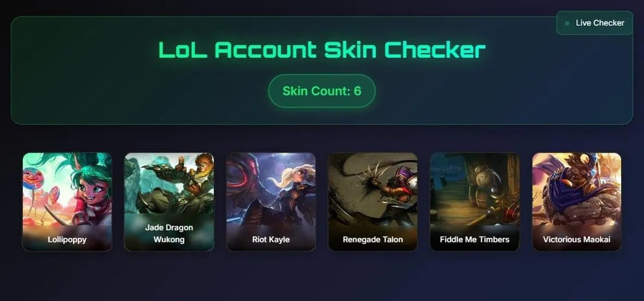
Task: Click the LoL Account Skin Checker title
Action: point(322,49)
